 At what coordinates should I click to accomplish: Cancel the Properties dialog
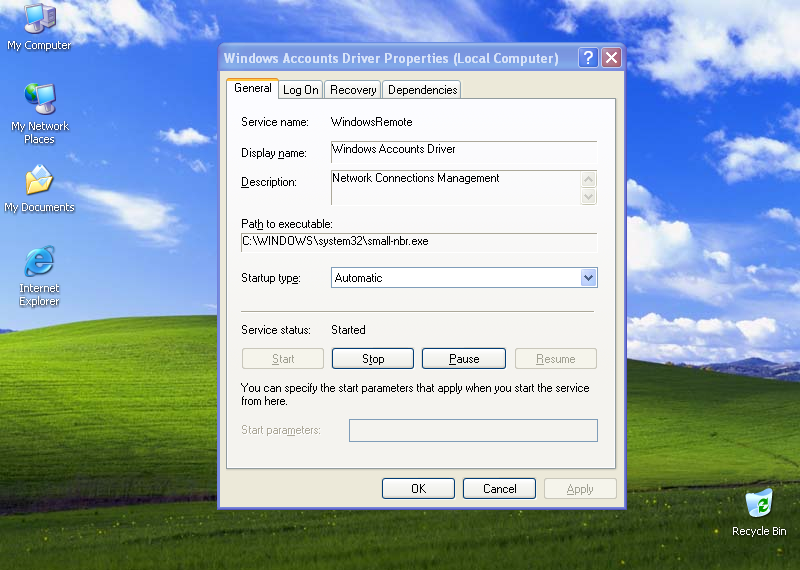(499, 489)
